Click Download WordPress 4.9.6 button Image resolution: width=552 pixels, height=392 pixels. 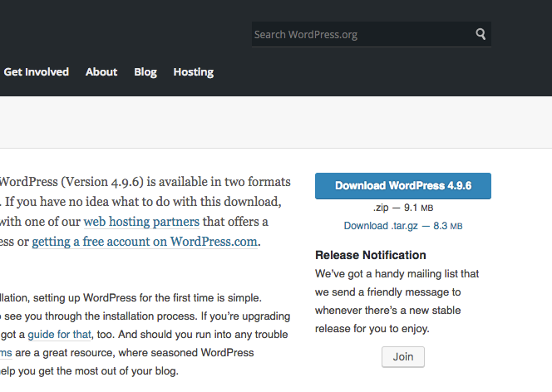pyautogui.click(x=403, y=186)
